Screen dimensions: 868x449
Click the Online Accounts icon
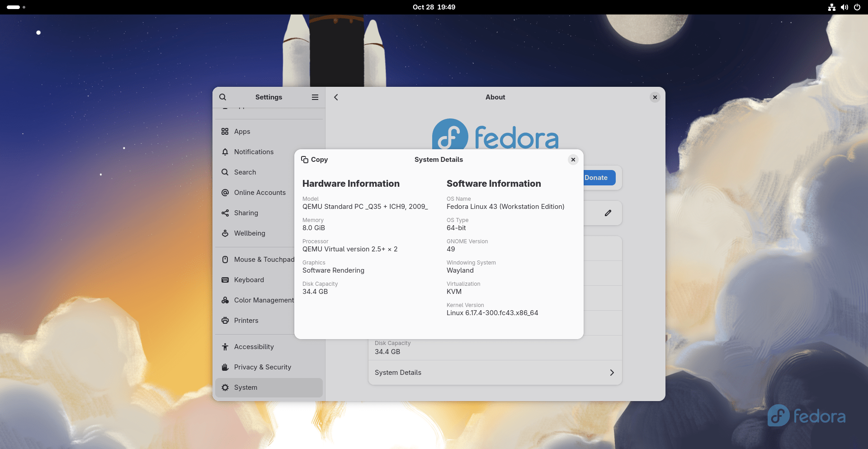(x=225, y=193)
